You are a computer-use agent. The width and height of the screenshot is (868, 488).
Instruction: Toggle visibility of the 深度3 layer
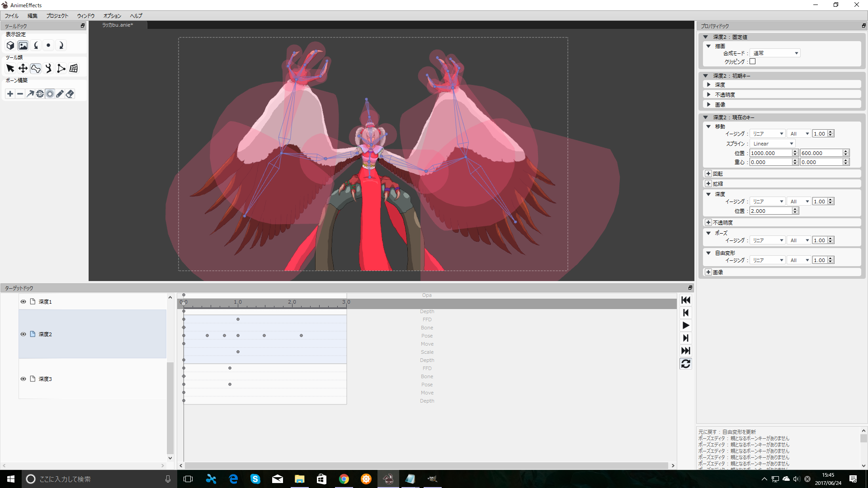pos(23,379)
